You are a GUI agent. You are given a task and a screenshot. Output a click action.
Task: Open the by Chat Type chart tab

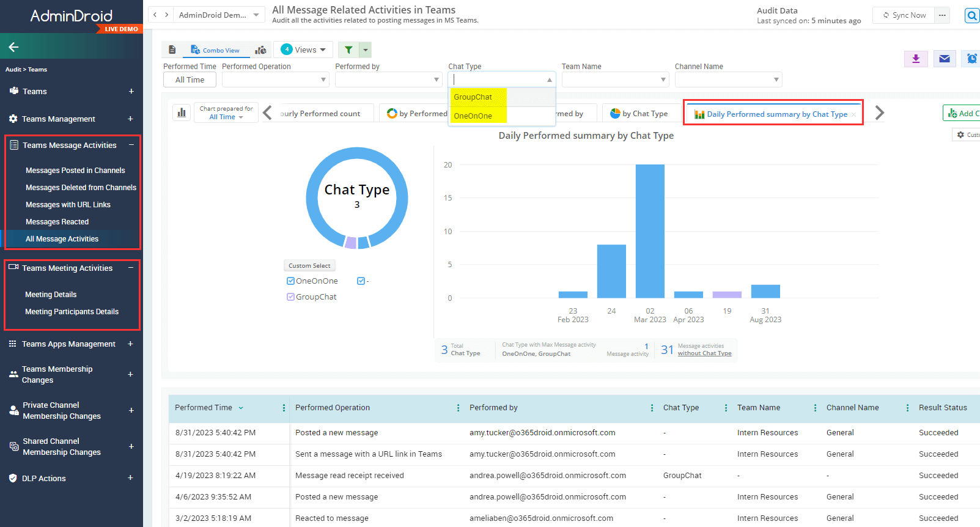click(639, 113)
